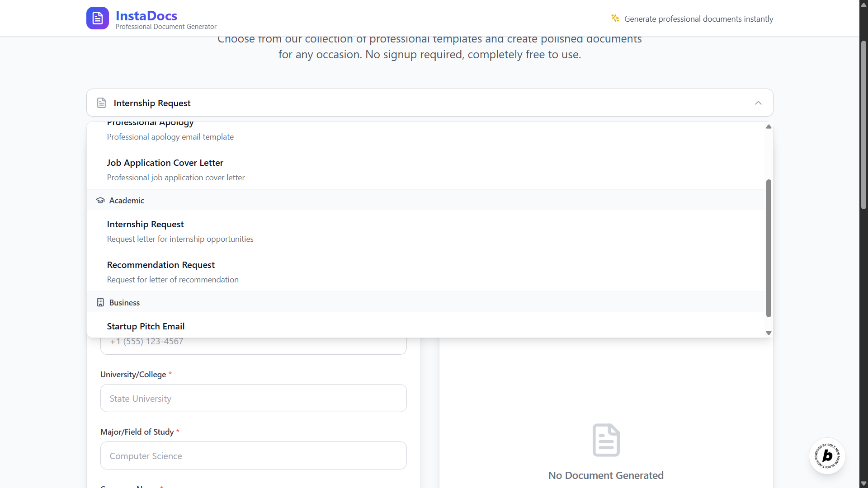Screen dimensions: 868x488
Task: Click the sparkle icon in the header
Action: pyautogui.click(x=615, y=18)
